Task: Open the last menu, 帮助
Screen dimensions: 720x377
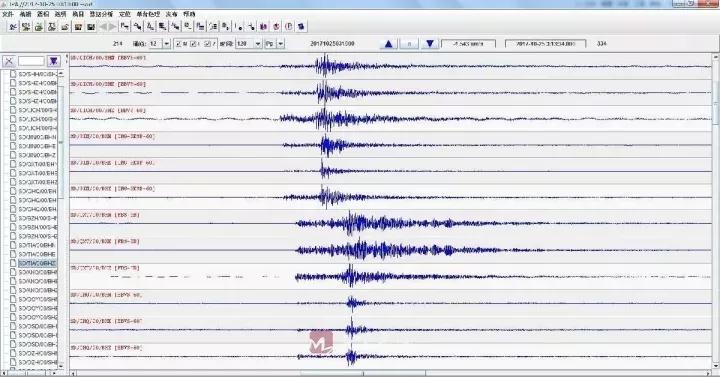Action: coord(189,14)
